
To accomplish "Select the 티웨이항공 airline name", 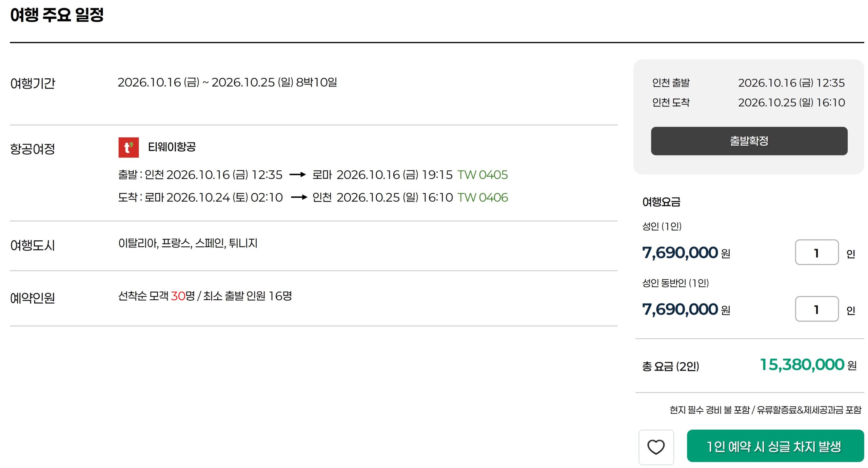I will pyautogui.click(x=172, y=147).
